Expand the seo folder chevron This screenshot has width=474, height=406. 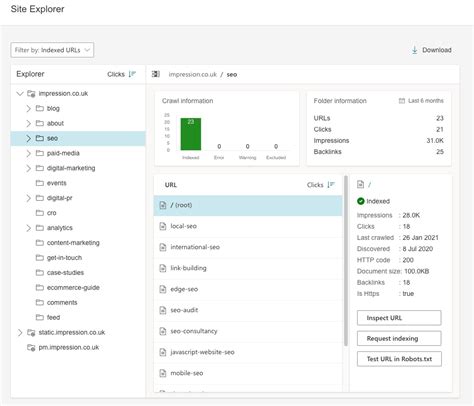coord(29,138)
